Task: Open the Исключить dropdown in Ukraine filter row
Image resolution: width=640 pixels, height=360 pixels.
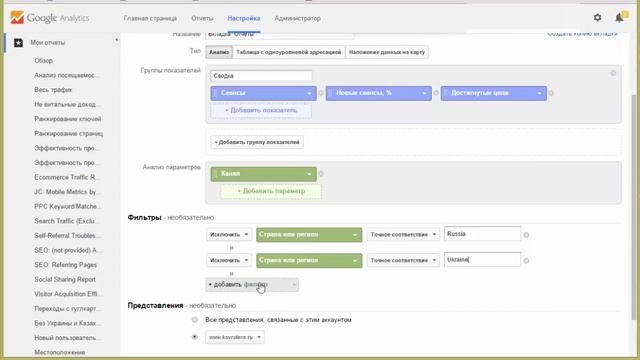Action: coord(229,260)
